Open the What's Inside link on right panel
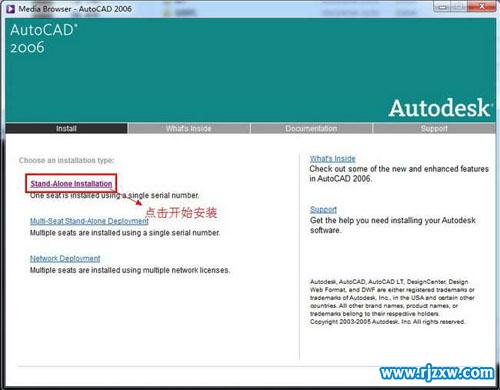Image resolution: width=500 pixels, height=390 pixels. point(333,159)
